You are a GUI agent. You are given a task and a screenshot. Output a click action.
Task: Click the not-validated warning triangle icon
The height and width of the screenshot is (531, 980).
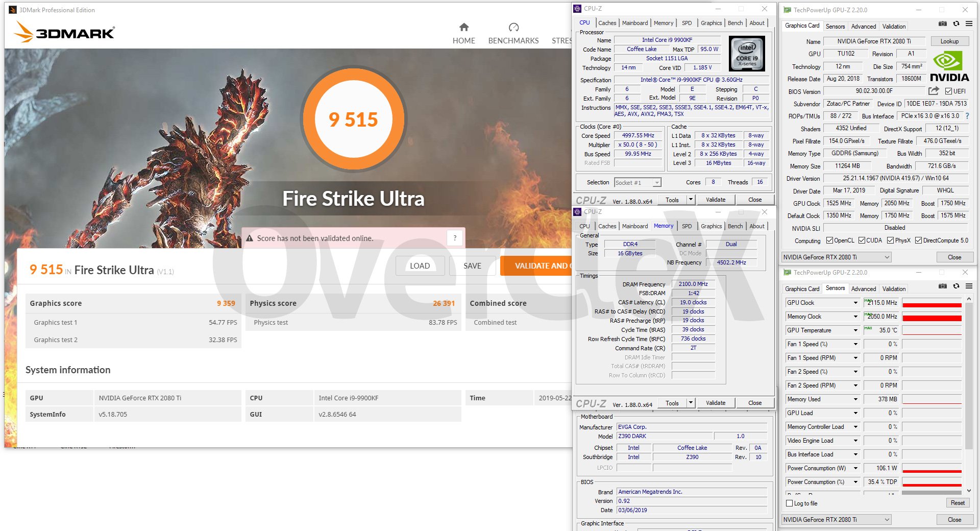250,238
